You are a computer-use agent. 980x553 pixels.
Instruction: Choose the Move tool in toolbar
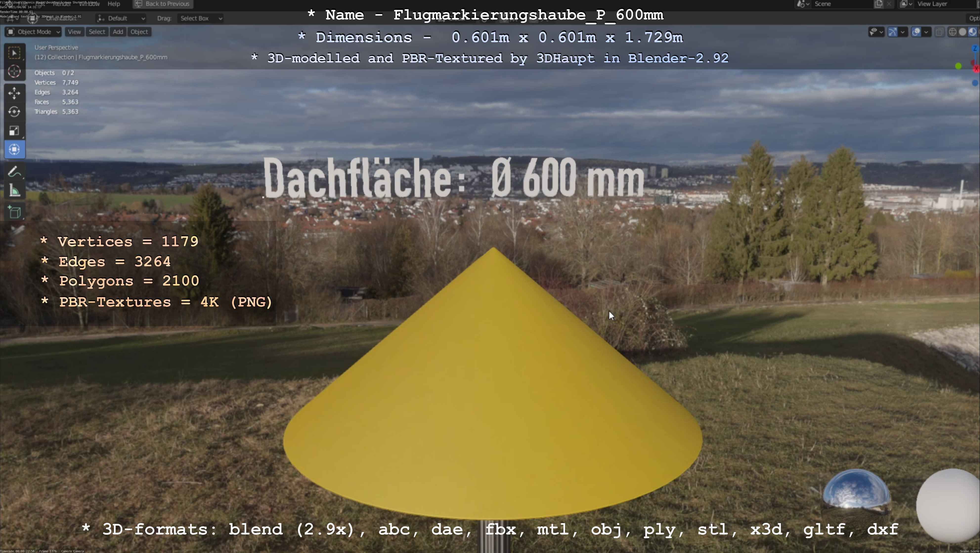(14, 93)
